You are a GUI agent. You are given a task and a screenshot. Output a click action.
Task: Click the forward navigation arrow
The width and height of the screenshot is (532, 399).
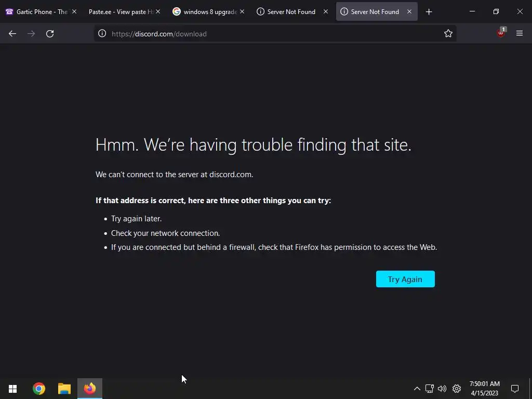pyautogui.click(x=31, y=34)
